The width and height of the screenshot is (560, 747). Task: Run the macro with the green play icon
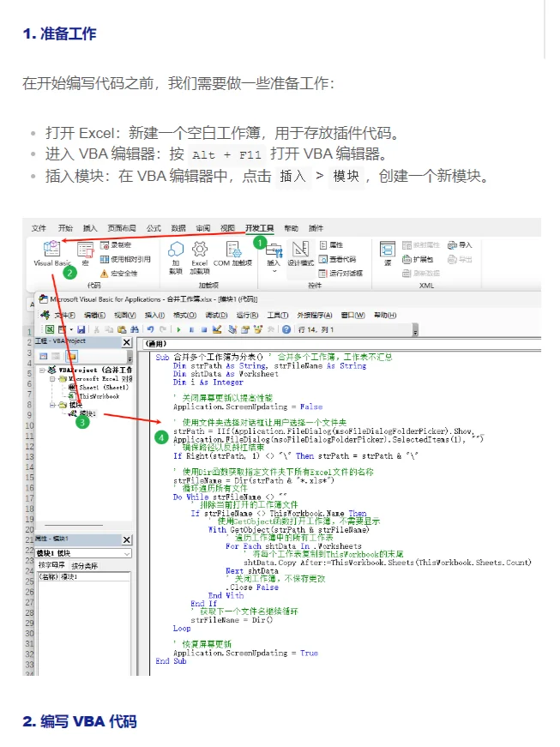tap(179, 329)
